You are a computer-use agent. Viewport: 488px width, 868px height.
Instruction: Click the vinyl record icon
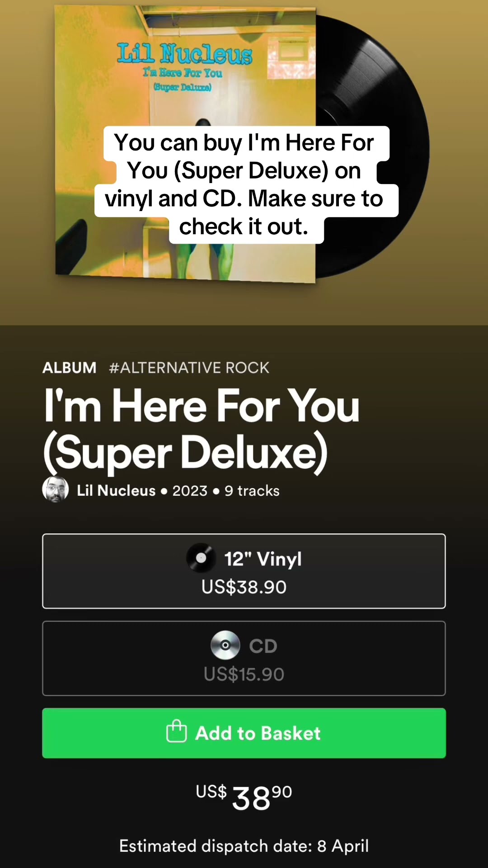click(x=201, y=558)
